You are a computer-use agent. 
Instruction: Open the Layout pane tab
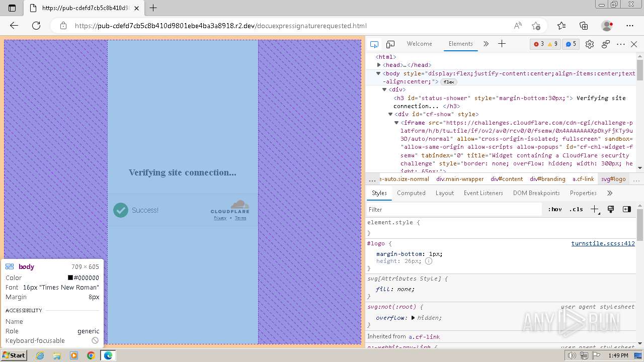click(x=444, y=193)
